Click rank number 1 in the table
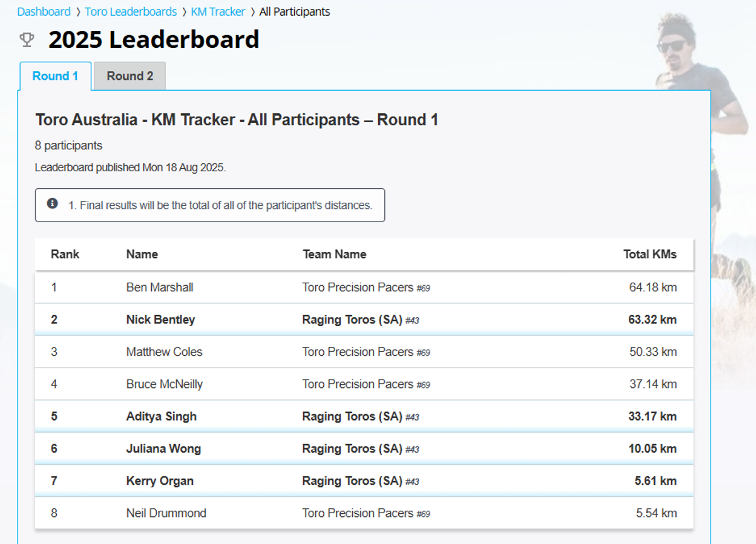This screenshot has height=544, width=756. pos(54,287)
